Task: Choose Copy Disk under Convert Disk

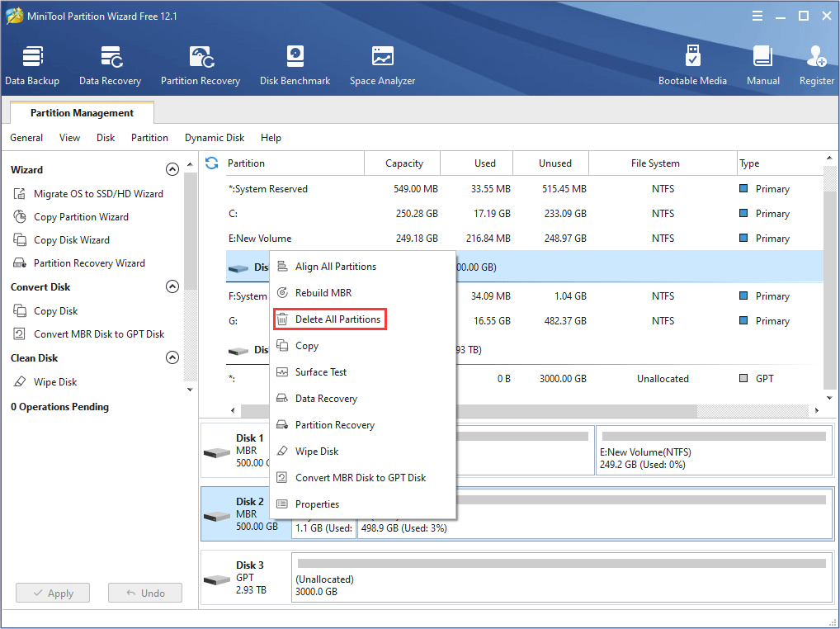Action: tap(45, 310)
